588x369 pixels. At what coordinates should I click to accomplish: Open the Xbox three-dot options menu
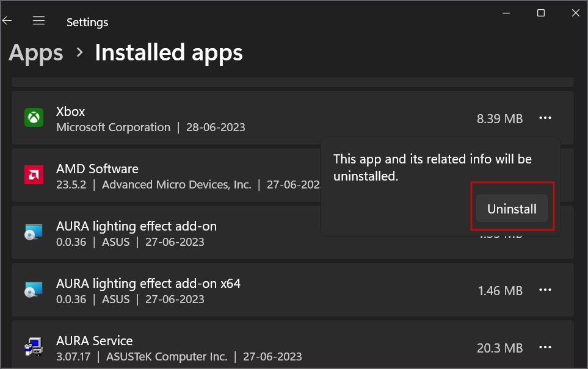pos(545,118)
